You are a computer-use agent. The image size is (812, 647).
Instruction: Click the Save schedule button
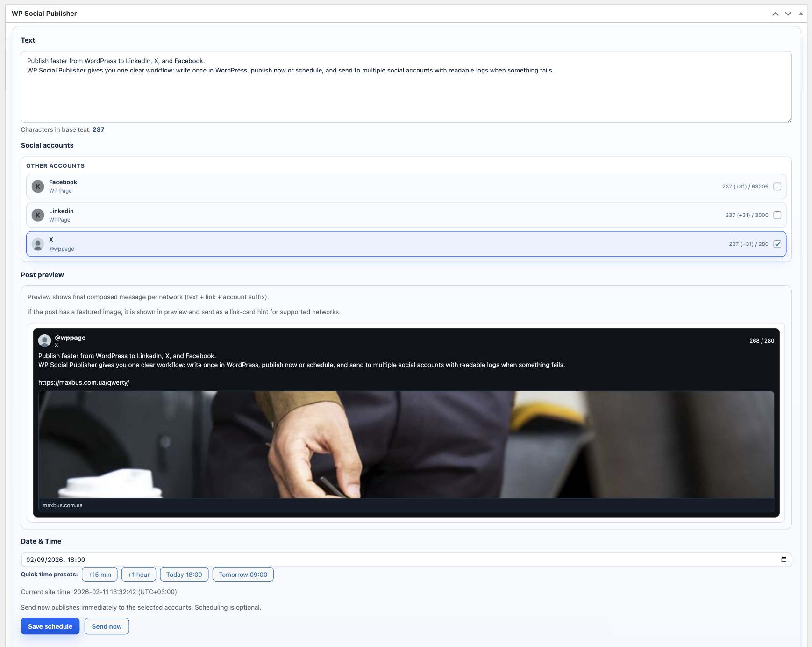[50, 626]
